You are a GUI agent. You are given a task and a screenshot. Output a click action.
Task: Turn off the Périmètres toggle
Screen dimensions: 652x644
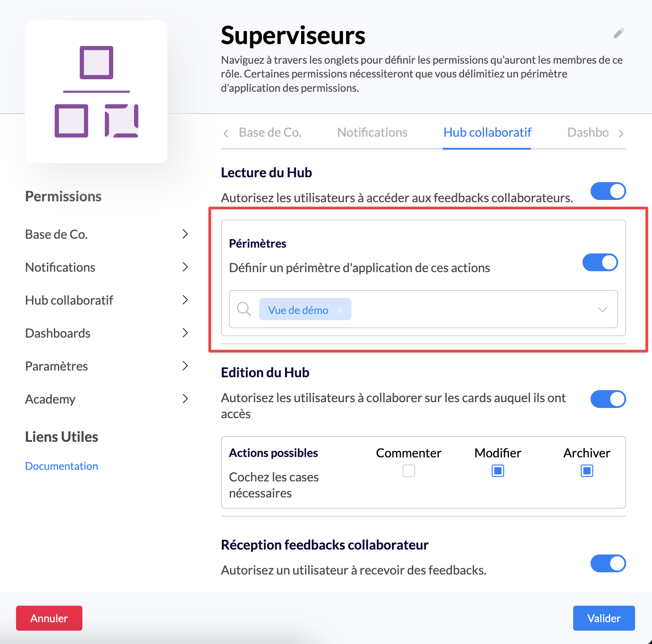(600, 262)
